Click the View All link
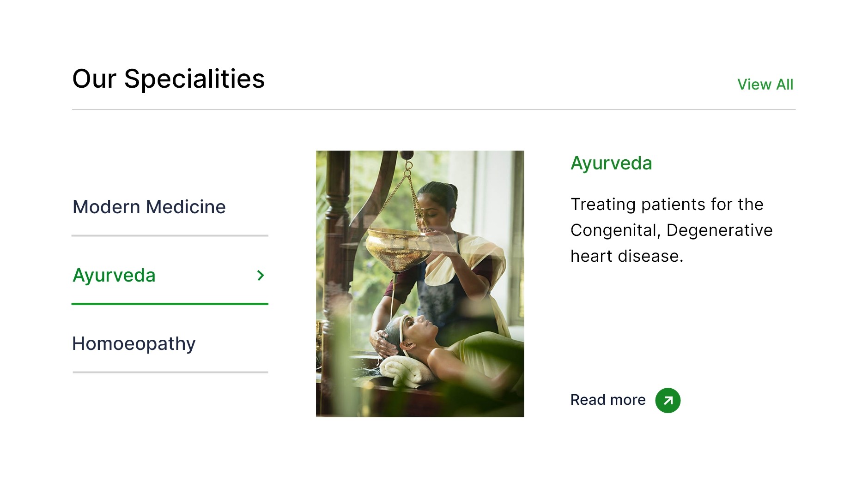 click(765, 84)
